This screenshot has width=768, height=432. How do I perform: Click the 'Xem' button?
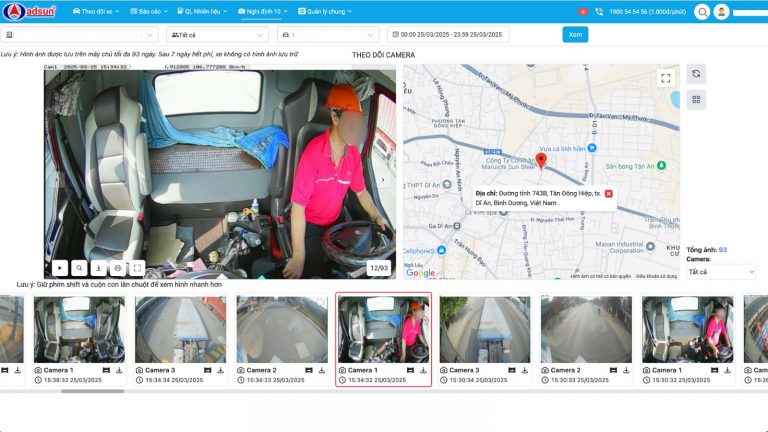pyautogui.click(x=575, y=34)
